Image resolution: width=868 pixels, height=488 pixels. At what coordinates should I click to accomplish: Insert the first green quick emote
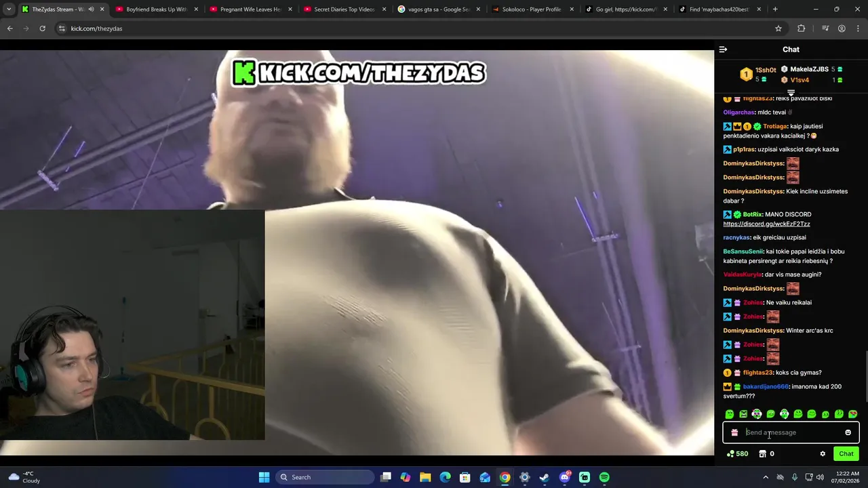[x=730, y=414]
